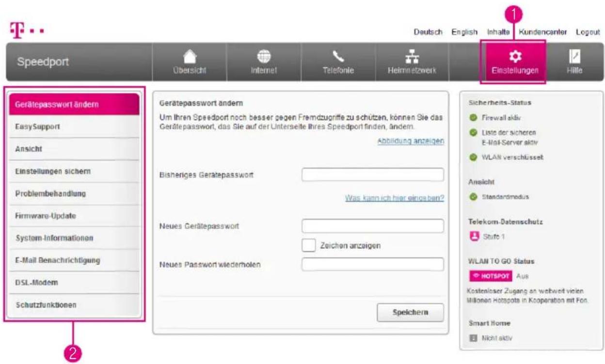Open Schutzfunktionen in sidebar
This screenshot has width=605, height=364.
tap(75, 305)
